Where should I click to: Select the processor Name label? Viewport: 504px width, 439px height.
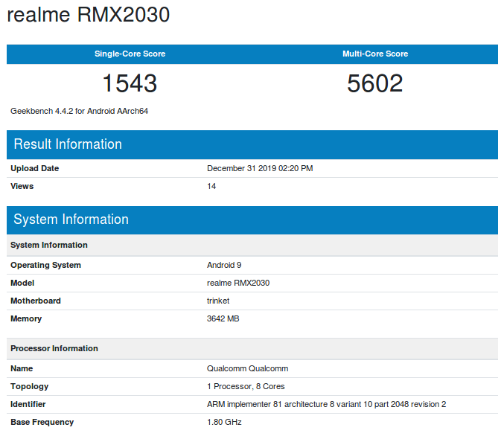[22, 368]
